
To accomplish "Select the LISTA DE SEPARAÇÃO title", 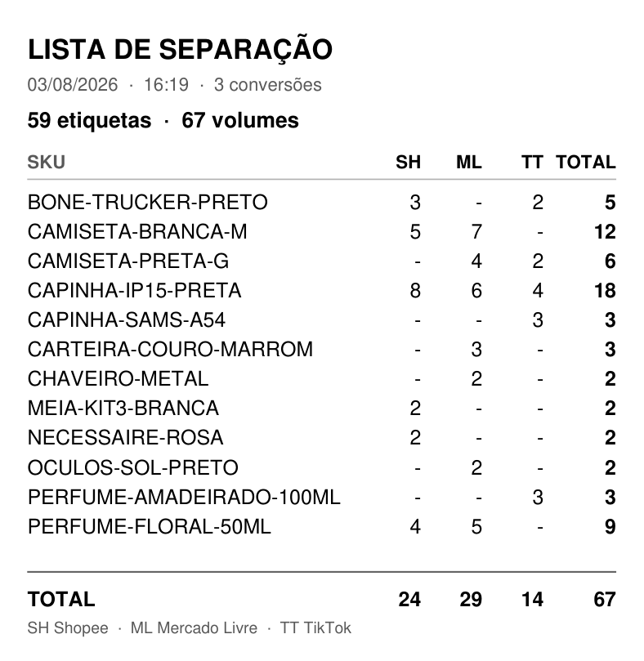I will click(x=180, y=49).
